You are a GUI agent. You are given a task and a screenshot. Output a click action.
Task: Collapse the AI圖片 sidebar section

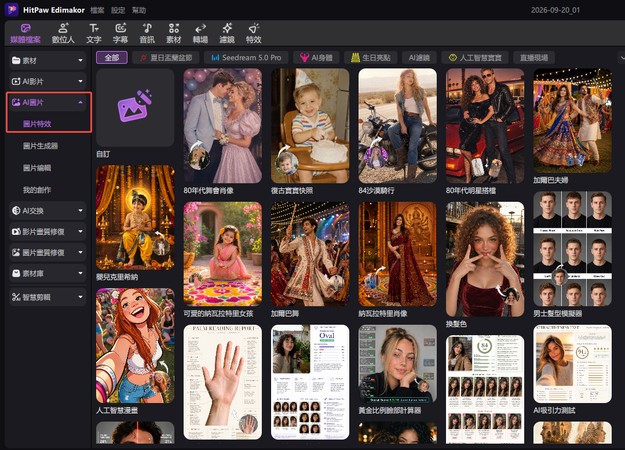click(x=48, y=102)
